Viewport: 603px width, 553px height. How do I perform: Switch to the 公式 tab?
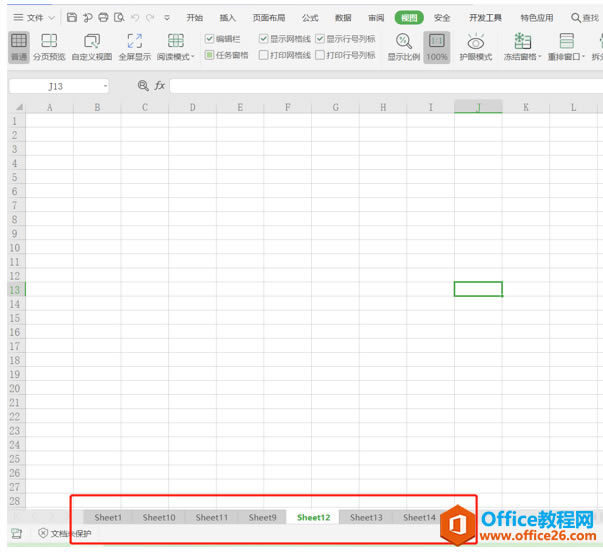pos(310,18)
